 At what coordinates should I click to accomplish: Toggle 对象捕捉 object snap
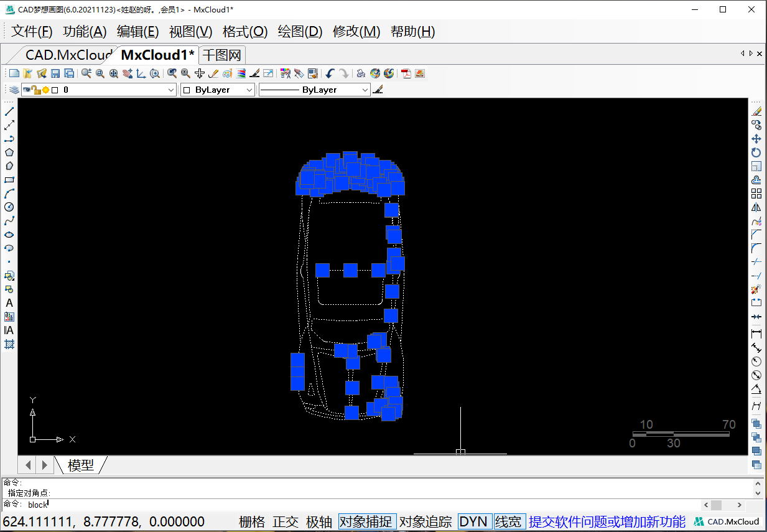tap(368, 522)
